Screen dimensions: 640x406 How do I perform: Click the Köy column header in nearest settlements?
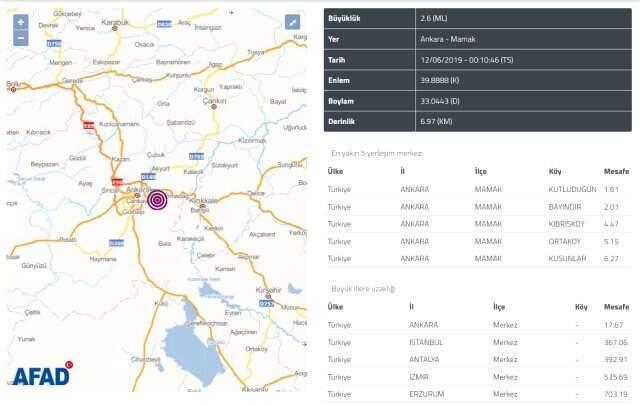555,171
